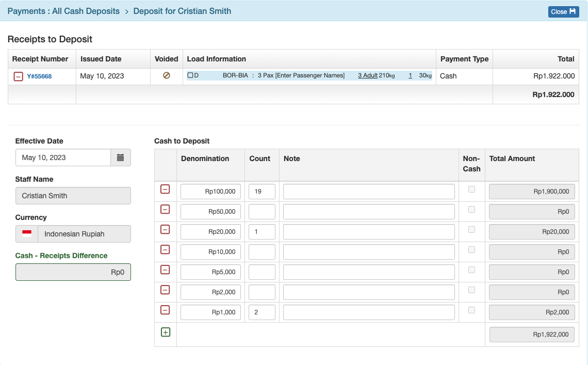Remove the Rp100,000 denomination row
This screenshot has height=365, width=588.
(x=166, y=189)
